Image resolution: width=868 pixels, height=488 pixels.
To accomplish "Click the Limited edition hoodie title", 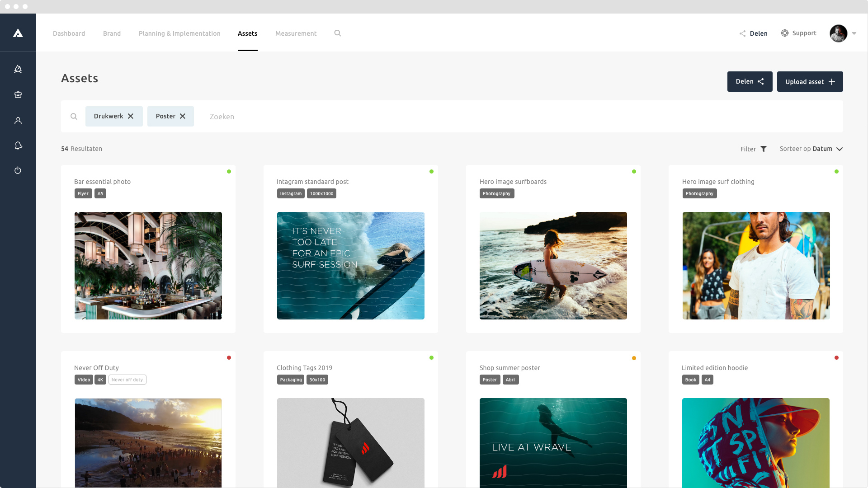I will pyautogui.click(x=715, y=368).
